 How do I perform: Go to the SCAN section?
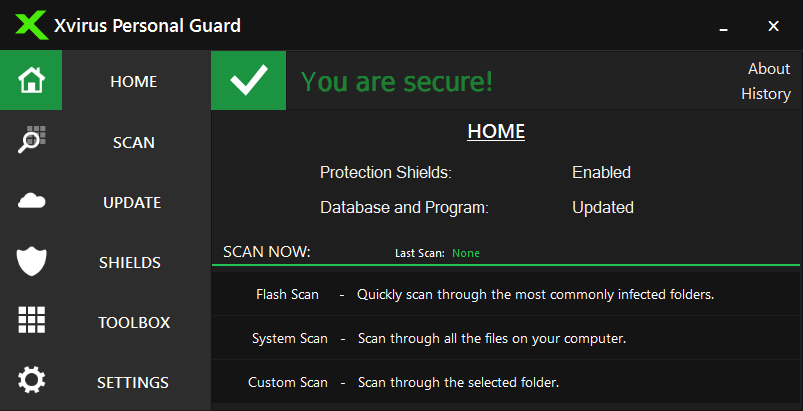tap(134, 142)
